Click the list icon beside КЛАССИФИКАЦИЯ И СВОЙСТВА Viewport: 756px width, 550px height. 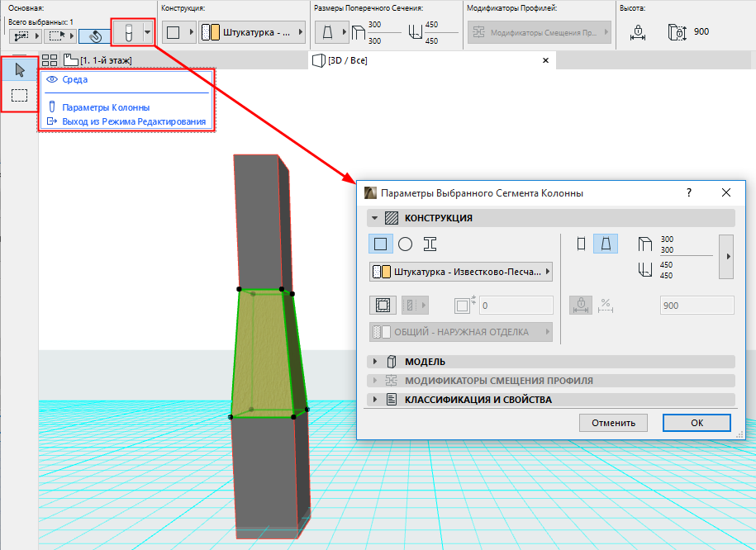tap(392, 400)
